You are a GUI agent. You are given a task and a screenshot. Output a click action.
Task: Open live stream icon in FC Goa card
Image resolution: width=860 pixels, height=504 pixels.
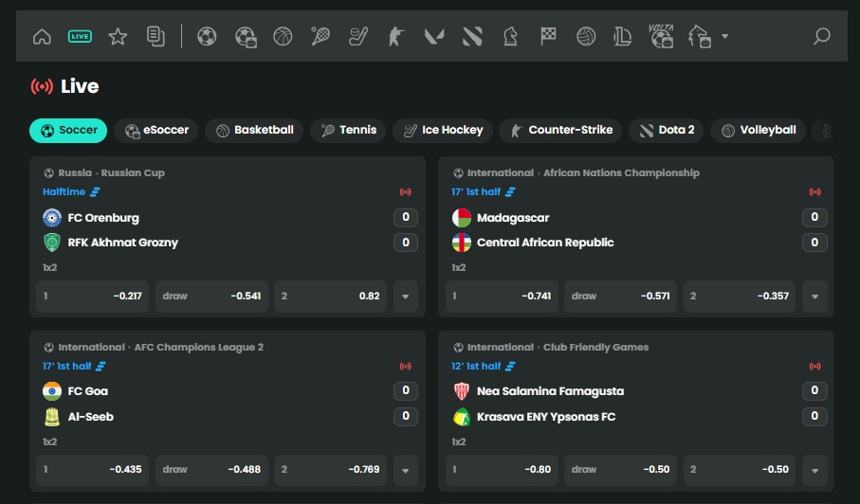(405, 366)
